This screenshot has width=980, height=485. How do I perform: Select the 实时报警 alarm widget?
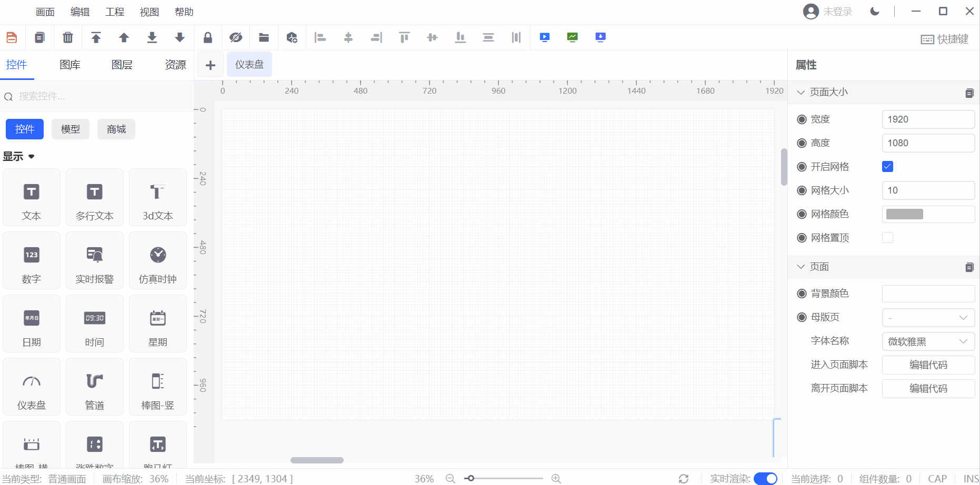(95, 261)
